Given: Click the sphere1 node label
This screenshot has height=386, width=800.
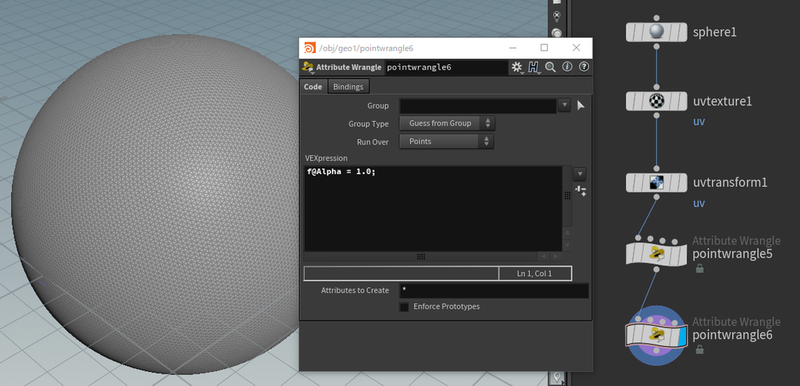Looking at the screenshot, I should [714, 33].
